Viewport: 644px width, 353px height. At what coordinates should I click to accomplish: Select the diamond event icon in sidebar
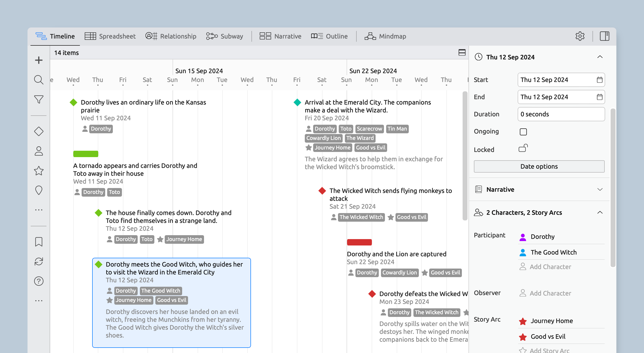pyautogui.click(x=39, y=131)
